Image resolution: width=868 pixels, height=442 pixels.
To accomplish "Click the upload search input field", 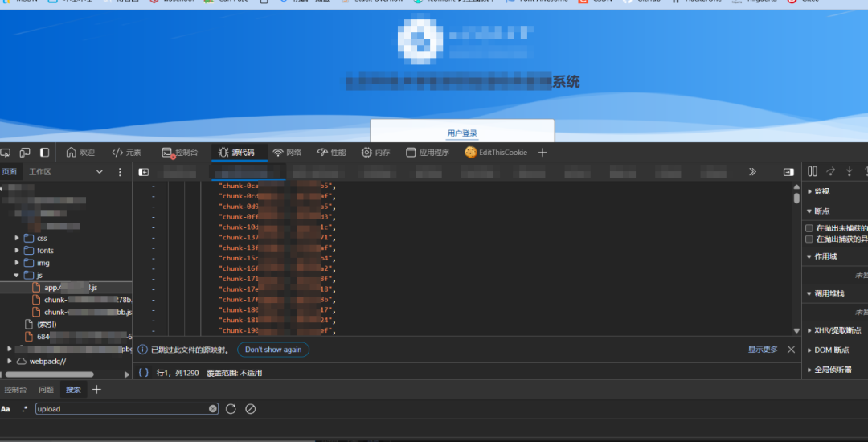I will pyautogui.click(x=127, y=409).
